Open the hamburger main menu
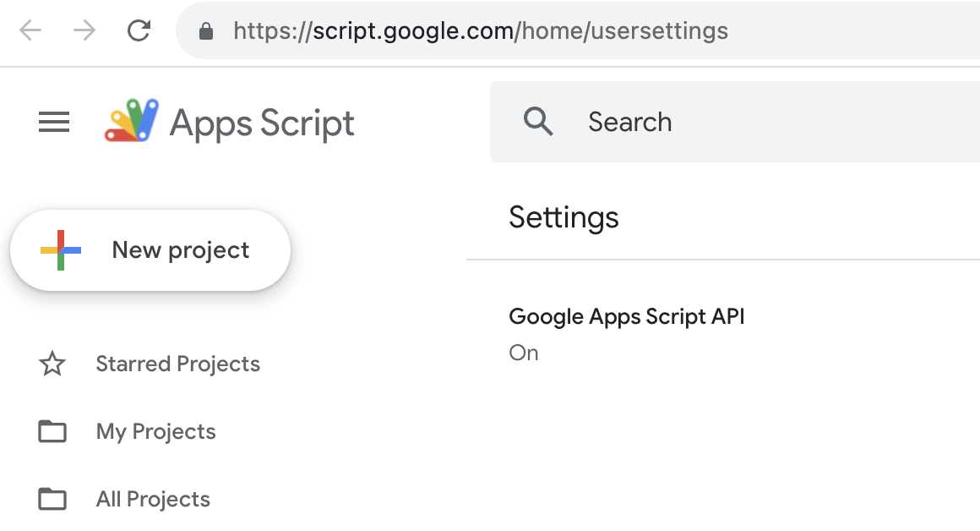 click(54, 122)
